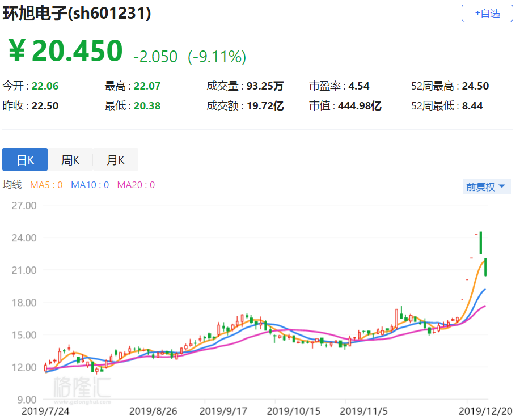The height and width of the screenshot is (420, 520).
Task: Click the 2019/7/24 date axis label
Action: pyautogui.click(x=45, y=411)
